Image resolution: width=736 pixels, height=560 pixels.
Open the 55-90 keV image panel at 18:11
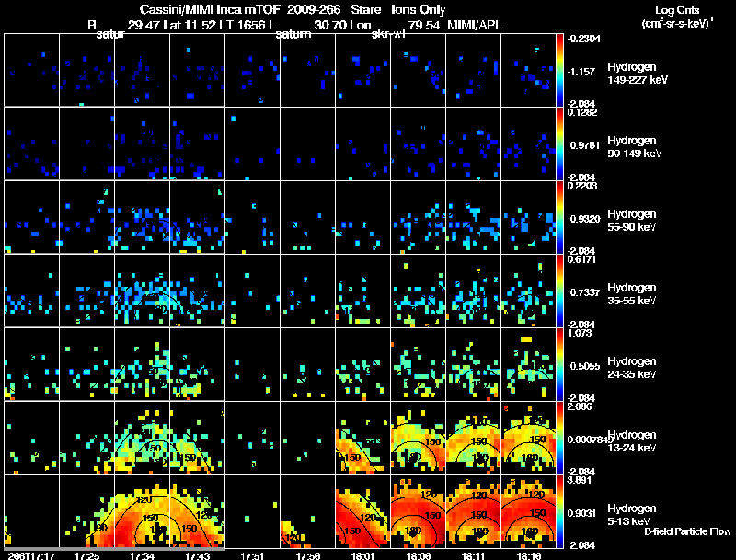coord(473,217)
